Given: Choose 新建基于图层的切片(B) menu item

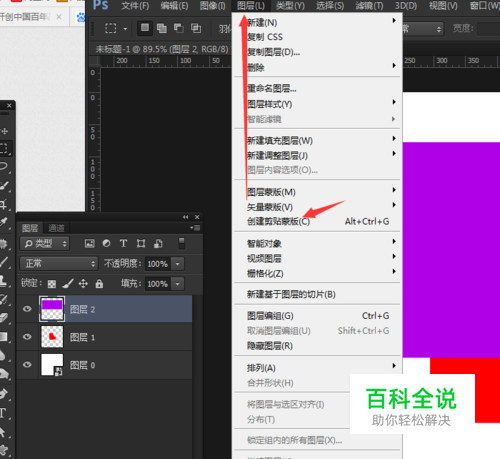Looking at the screenshot, I should click(317, 294).
